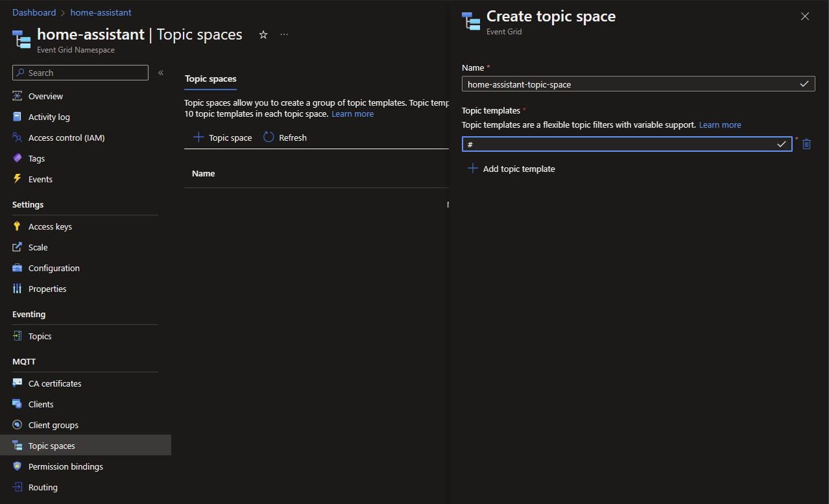Close the Create topic space panel
829x504 pixels.
pyautogui.click(x=805, y=16)
